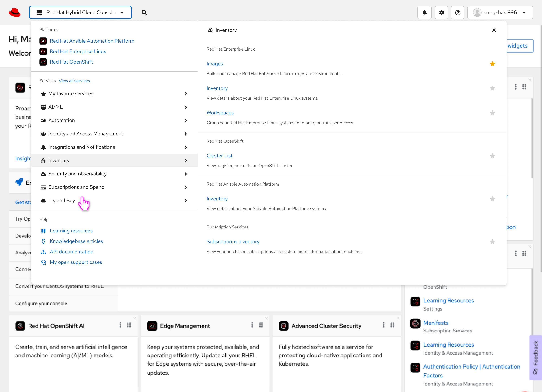Close the Inventory panel
The width and height of the screenshot is (542, 392).
[x=494, y=30]
